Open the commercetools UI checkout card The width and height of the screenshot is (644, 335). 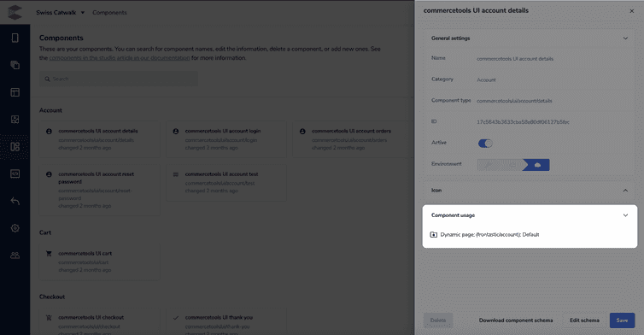[99, 322]
